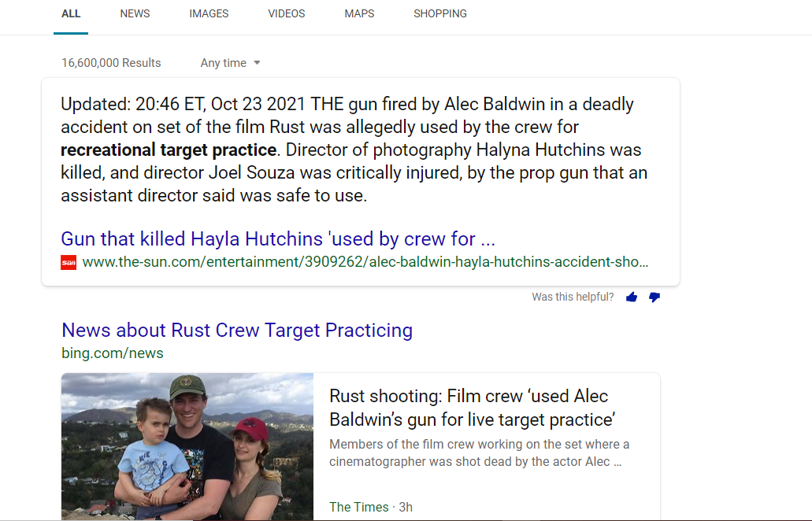Open 'Gun that killed Hayla Hutchins' result link
The width and height of the screenshot is (812, 521).
(278, 239)
